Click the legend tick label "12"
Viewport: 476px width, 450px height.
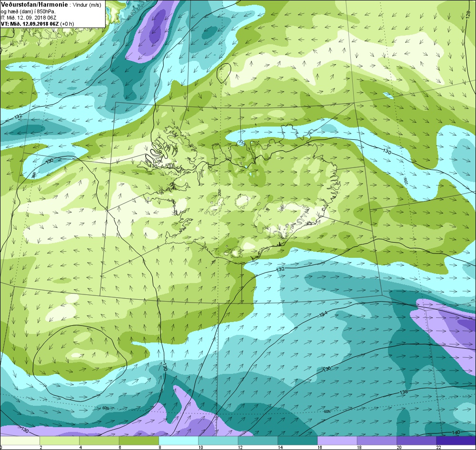(x=240, y=447)
